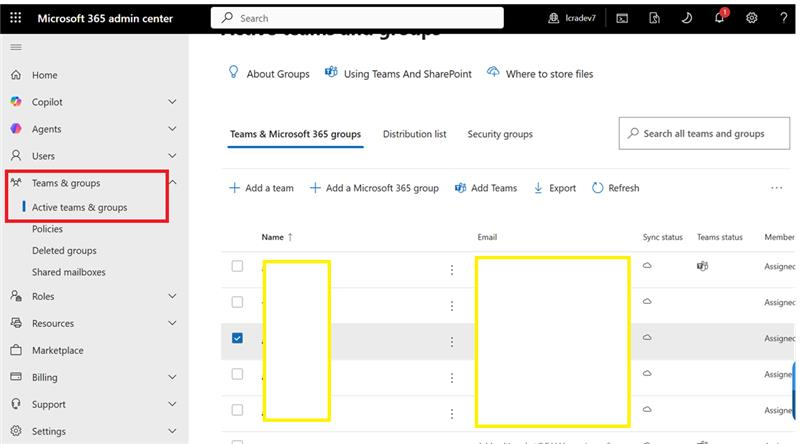Open the app launcher waffle icon
The image size is (800, 444).
pos(16,18)
